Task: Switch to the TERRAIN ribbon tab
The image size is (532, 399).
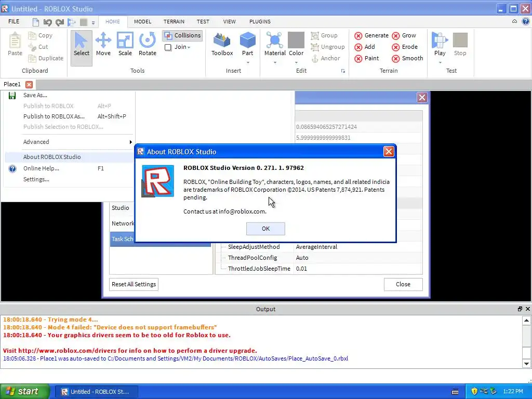Action: [174, 21]
